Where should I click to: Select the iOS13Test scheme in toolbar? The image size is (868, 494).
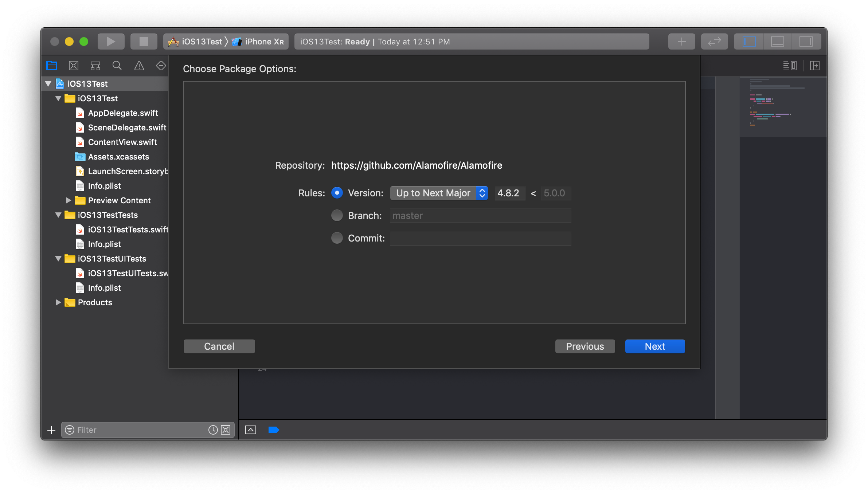coord(195,42)
